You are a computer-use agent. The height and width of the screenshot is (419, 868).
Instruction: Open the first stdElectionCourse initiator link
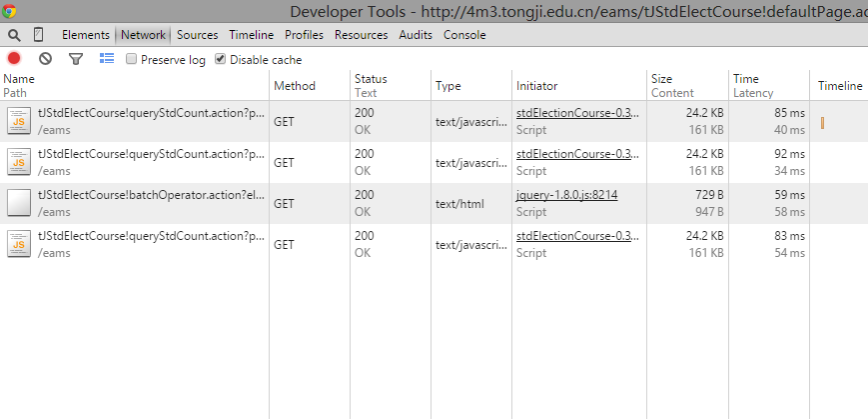577,113
